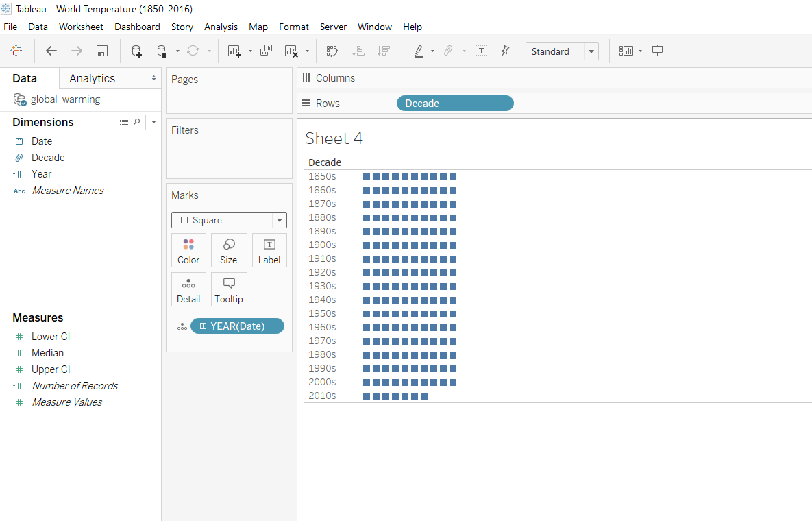This screenshot has height=521, width=812.
Task: Open Presentation Mode icon
Action: [x=658, y=51]
